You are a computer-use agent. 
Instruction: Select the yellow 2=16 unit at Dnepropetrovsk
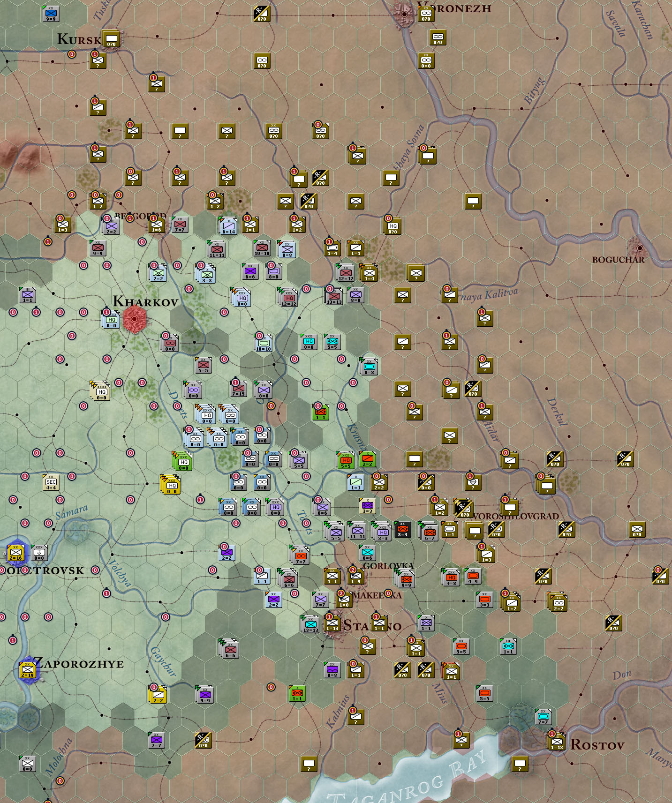click(x=15, y=553)
